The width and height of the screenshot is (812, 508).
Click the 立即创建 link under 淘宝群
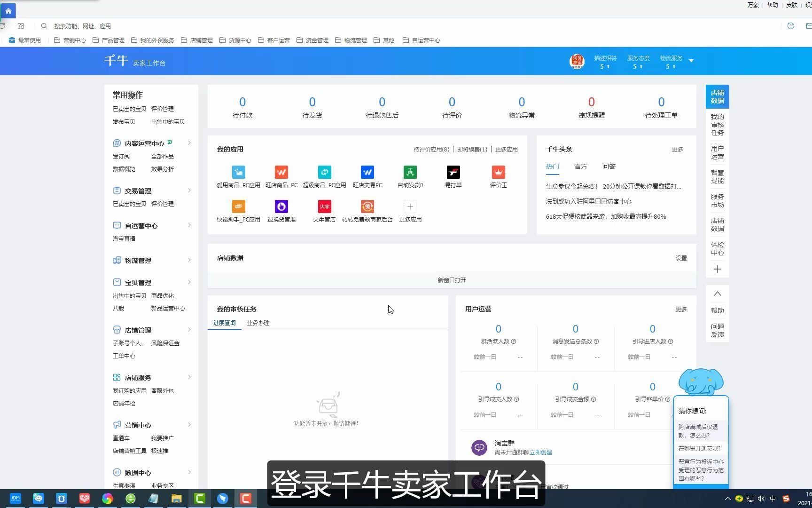pyautogui.click(x=541, y=452)
